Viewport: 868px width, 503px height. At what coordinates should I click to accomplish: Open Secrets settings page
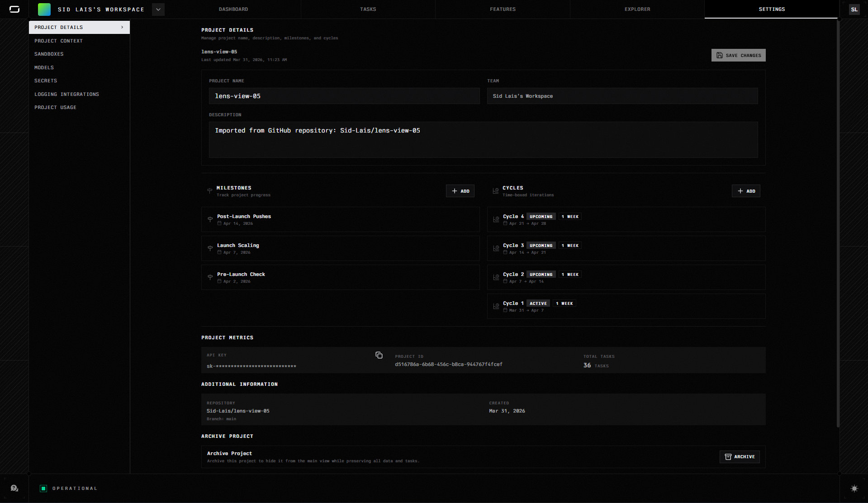click(x=79, y=81)
